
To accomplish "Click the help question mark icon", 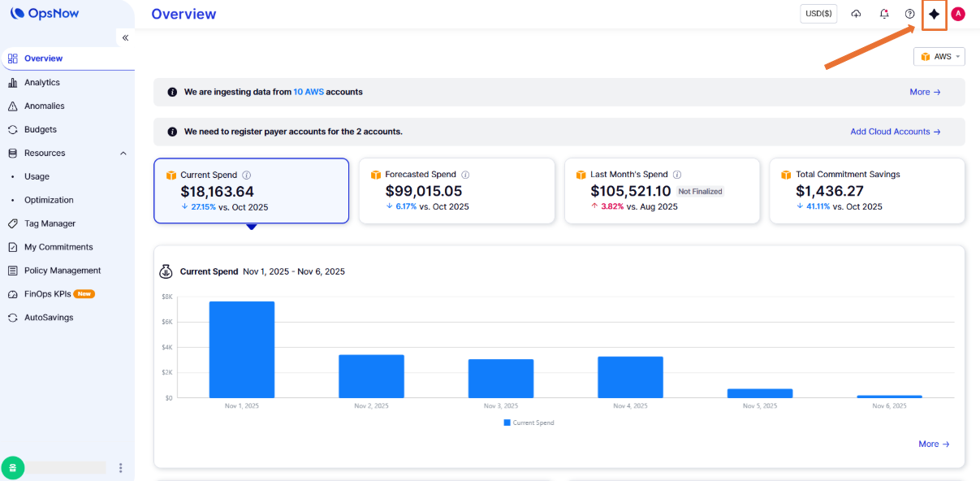I will coord(909,14).
